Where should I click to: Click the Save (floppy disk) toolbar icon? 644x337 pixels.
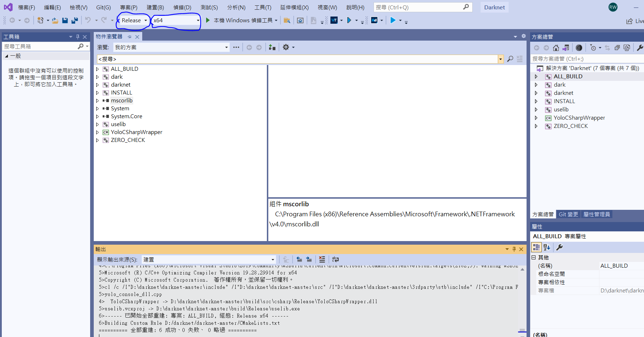click(x=65, y=20)
